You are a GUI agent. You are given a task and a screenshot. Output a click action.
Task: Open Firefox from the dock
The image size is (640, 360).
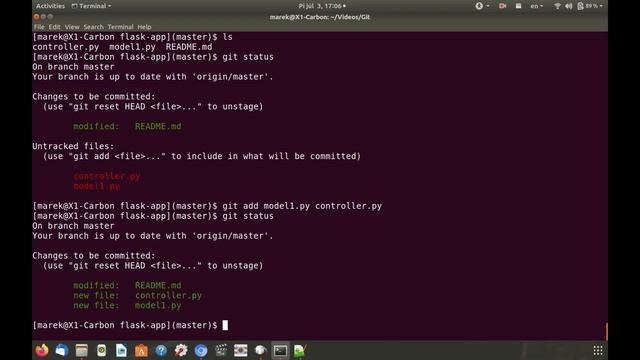[x=42, y=350]
